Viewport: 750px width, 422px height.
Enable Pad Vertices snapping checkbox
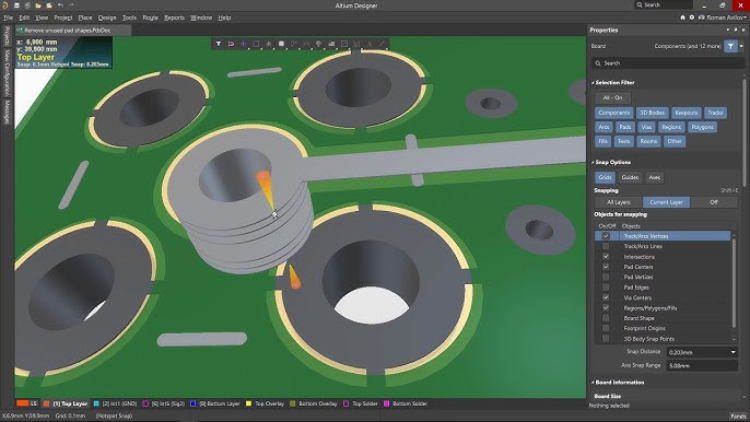(x=606, y=277)
